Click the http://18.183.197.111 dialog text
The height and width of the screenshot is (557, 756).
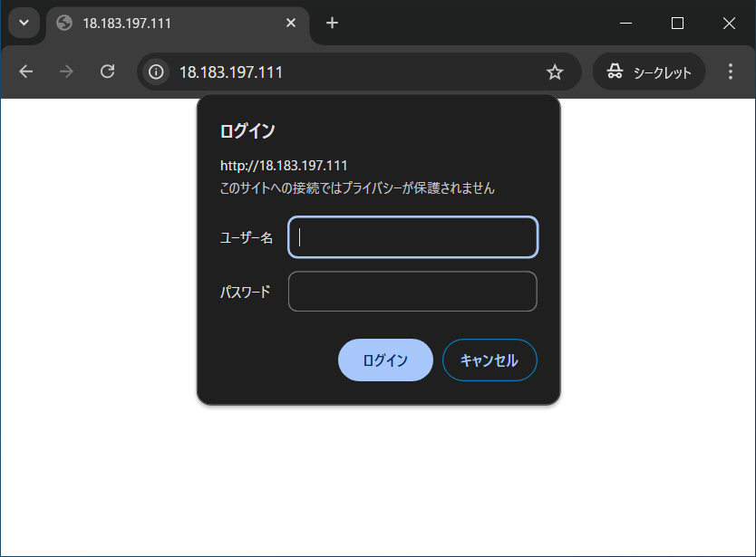click(284, 165)
